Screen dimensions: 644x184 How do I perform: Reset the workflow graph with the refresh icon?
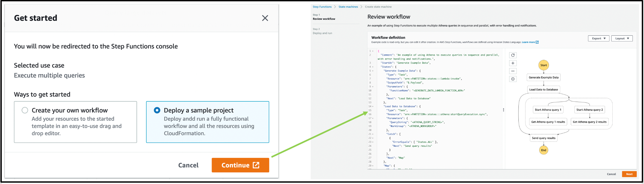click(513, 55)
